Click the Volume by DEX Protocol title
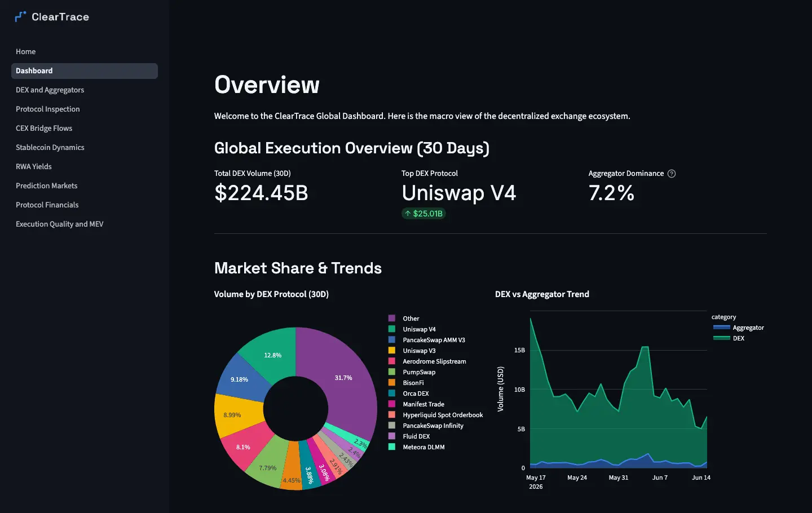Viewport: 812px width, 513px height. click(271, 294)
